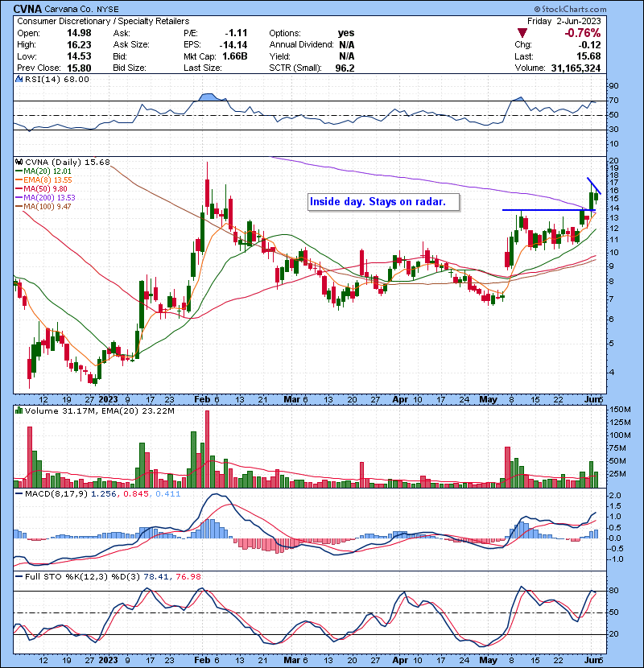Image resolution: width=644 pixels, height=668 pixels.
Task: Click the 150M volume axis label
Action: pos(621,410)
